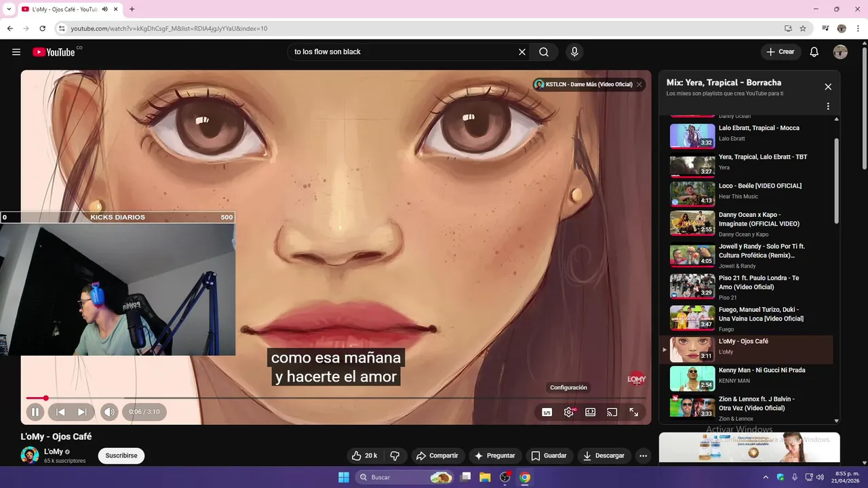Seek on the video progress bar
The height and width of the screenshot is (488, 868).
click(336, 398)
